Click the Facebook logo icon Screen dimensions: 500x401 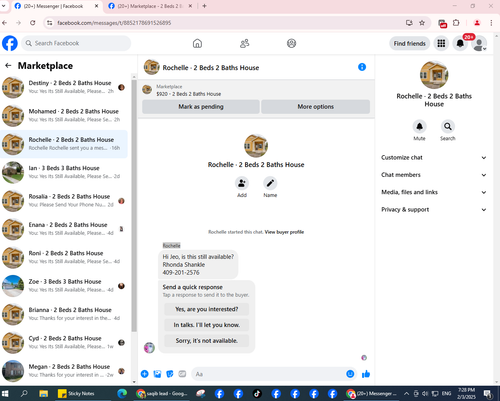click(x=10, y=43)
